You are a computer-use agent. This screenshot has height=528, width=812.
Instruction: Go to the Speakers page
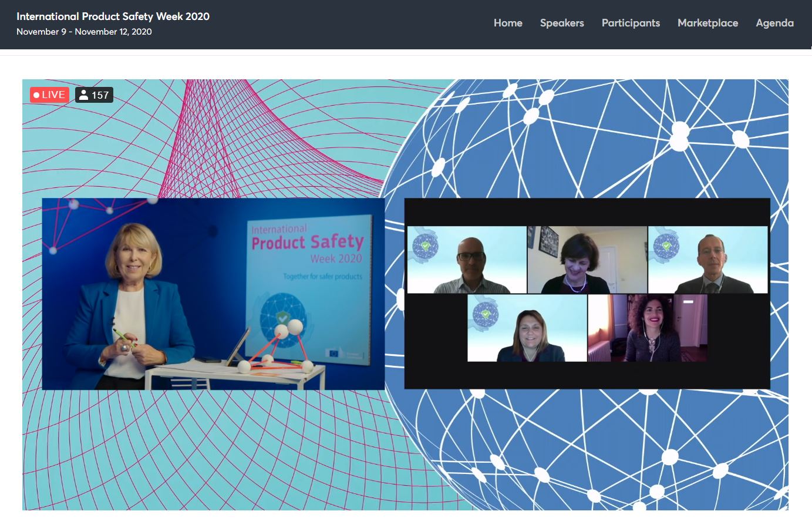(x=561, y=23)
